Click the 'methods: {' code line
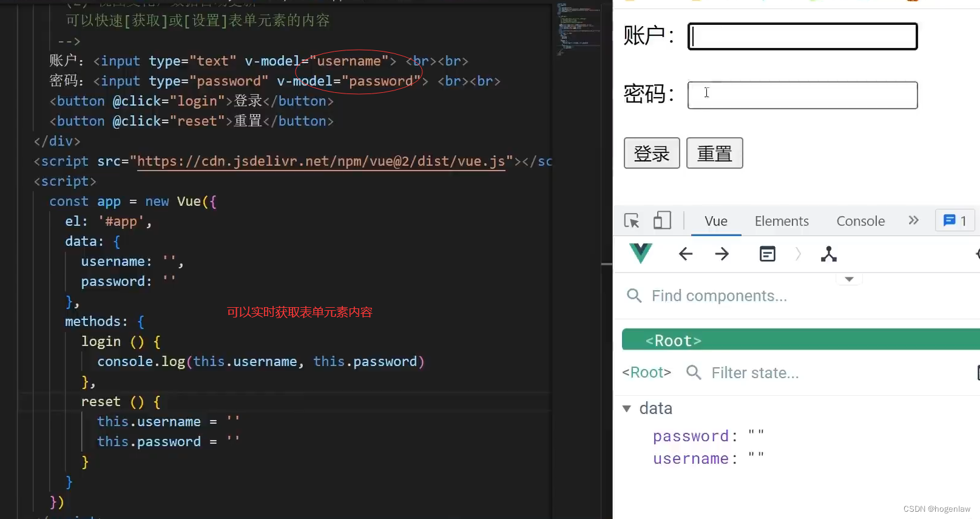The image size is (980, 519). [104, 322]
